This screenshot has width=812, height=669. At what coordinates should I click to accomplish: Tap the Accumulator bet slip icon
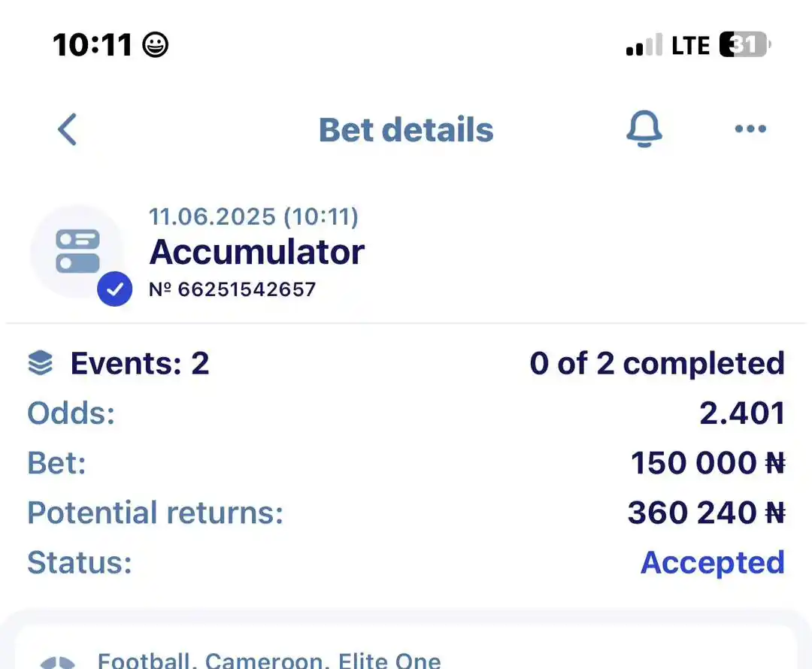(x=77, y=251)
